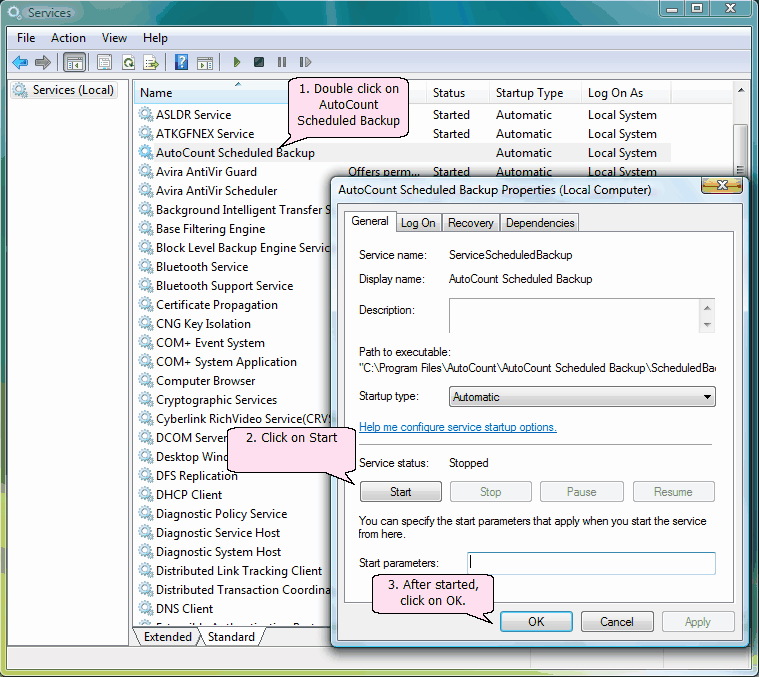Click the disabled Stop service button

coord(490,492)
